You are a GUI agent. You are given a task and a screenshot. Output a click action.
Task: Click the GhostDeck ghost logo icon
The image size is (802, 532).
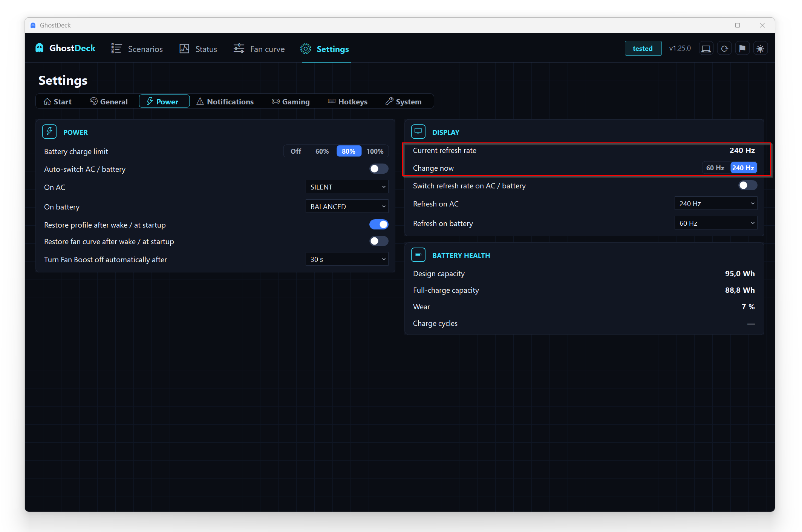pyautogui.click(x=39, y=48)
